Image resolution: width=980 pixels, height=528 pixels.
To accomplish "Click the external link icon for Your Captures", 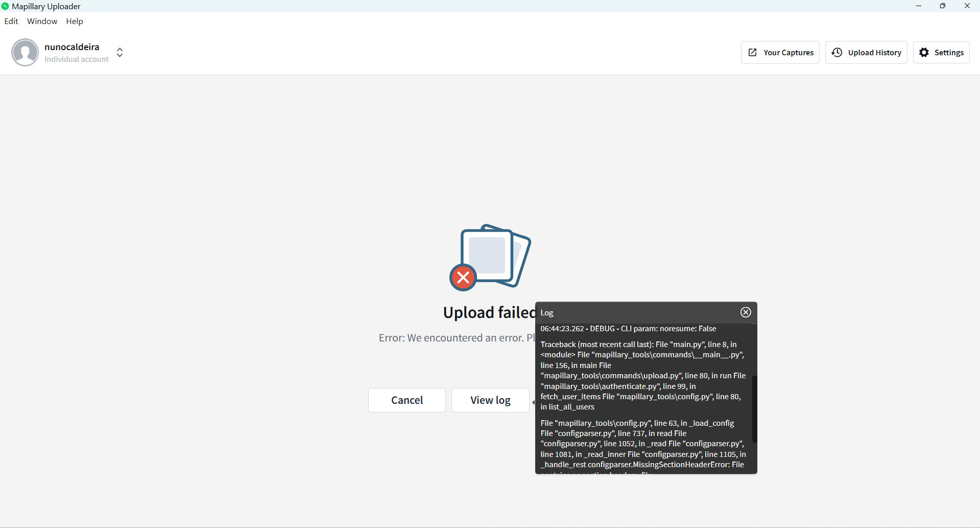I will click(753, 53).
